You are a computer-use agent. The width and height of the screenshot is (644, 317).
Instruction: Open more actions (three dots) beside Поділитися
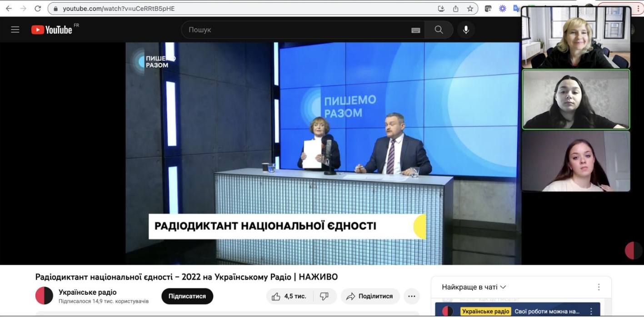click(x=411, y=296)
